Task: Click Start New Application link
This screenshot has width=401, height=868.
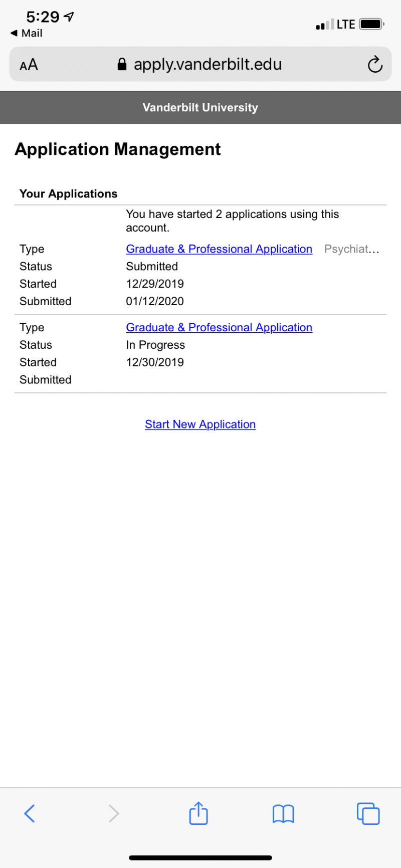Action: pyautogui.click(x=200, y=424)
